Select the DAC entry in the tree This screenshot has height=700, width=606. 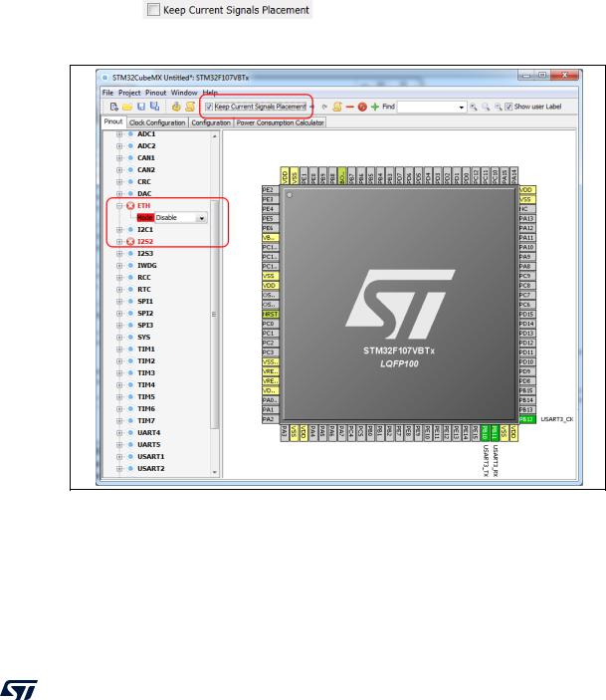(x=144, y=194)
